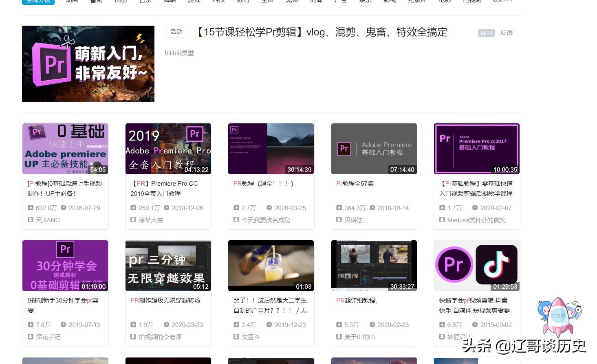Viewport: 597px width, 364px height.
Task: Click the 活动 tag button
Action: coord(176,32)
